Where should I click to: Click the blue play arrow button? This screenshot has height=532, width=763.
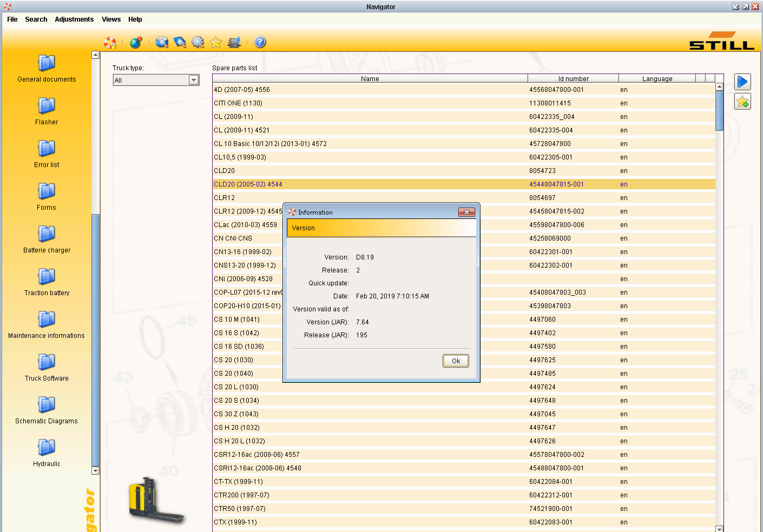pyautogui.click(x=742, y=82)
